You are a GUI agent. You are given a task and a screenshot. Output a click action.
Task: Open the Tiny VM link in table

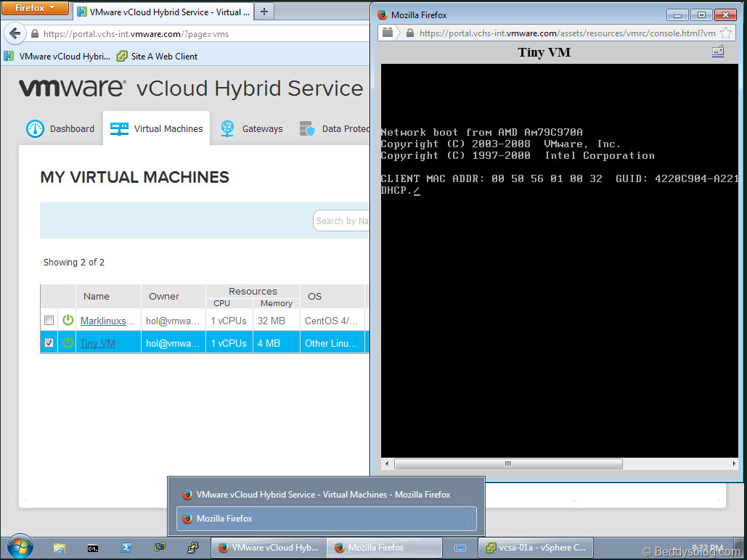[98, 343]
